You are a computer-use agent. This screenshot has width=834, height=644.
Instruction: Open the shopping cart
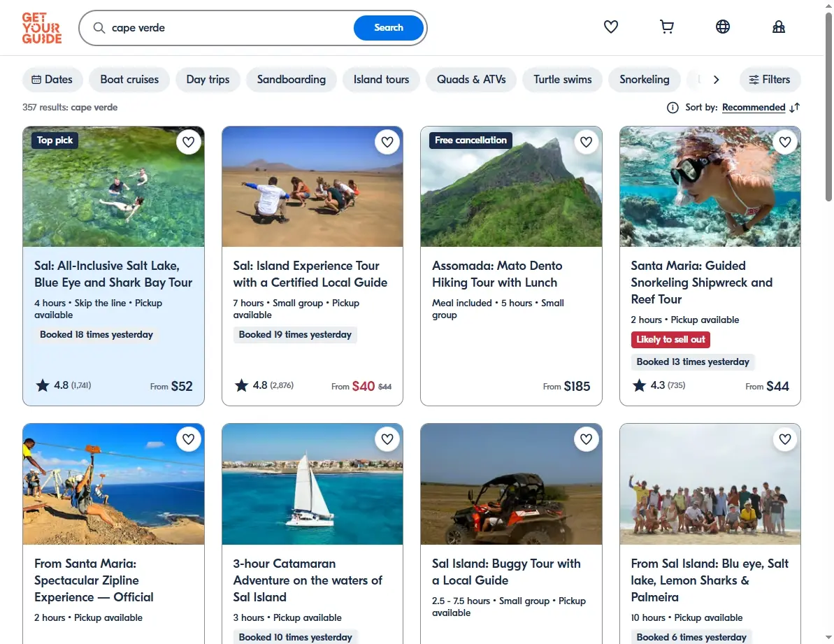(666, 27)
